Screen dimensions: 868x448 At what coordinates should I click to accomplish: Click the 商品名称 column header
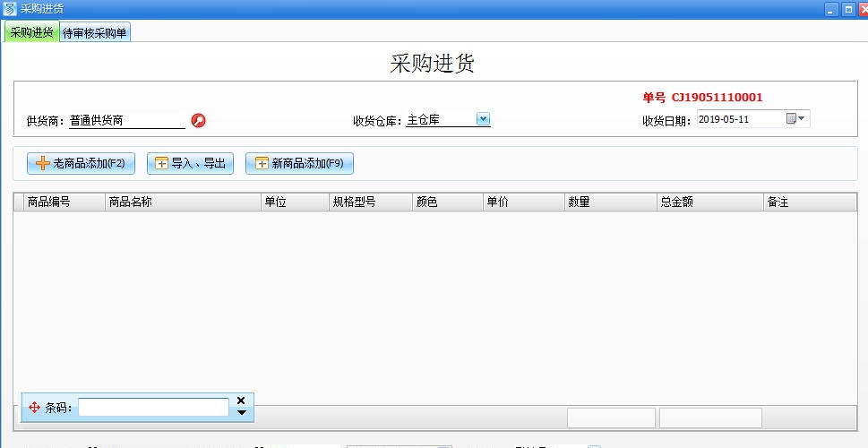point(184,202)
